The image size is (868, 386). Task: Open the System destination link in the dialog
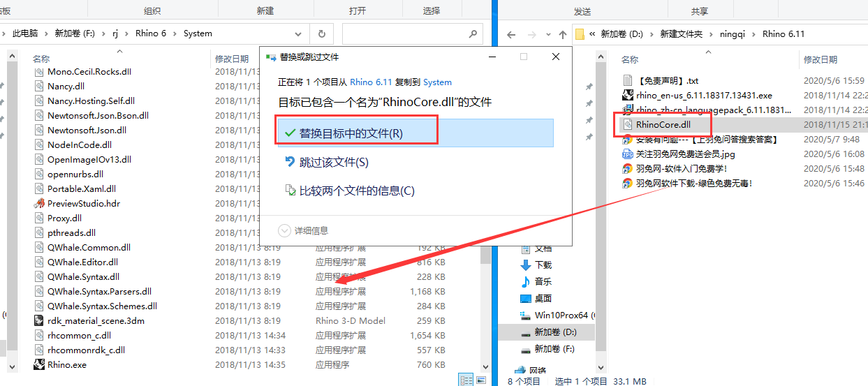pos(437,82)
